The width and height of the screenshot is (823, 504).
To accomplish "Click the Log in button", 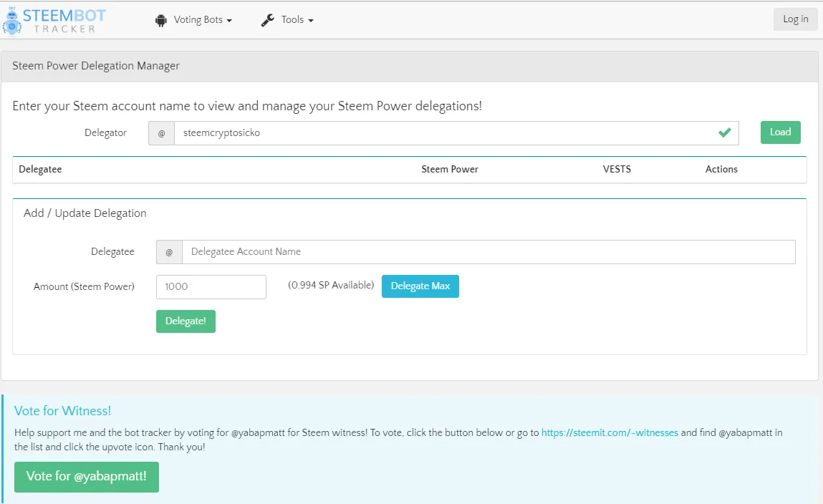I will (796, 19).
